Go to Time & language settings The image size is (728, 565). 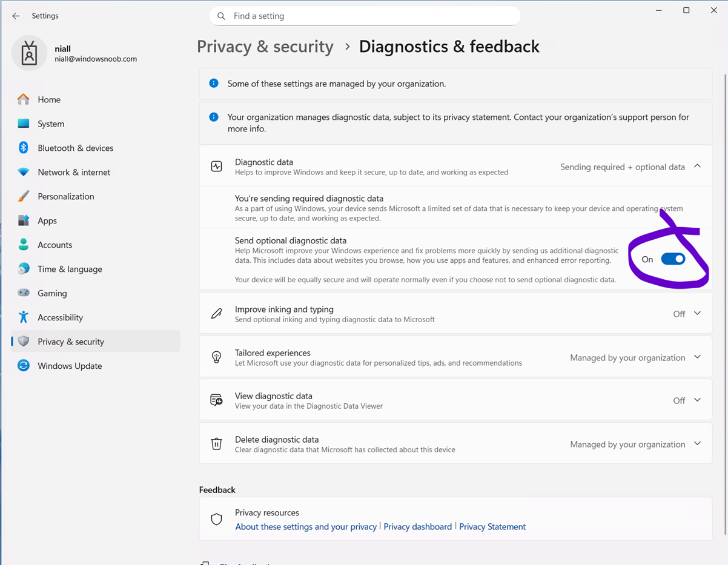[70, 269]
